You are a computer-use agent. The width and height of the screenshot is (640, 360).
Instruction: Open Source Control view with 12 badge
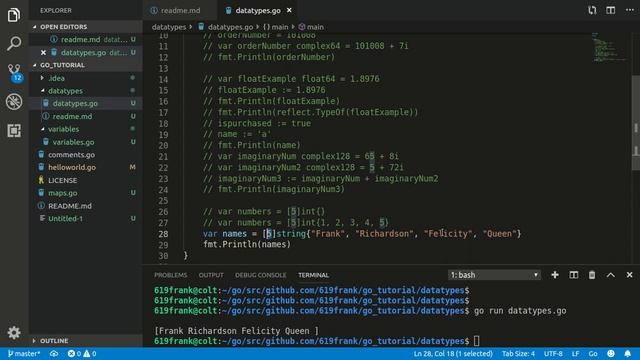point(14,73)
